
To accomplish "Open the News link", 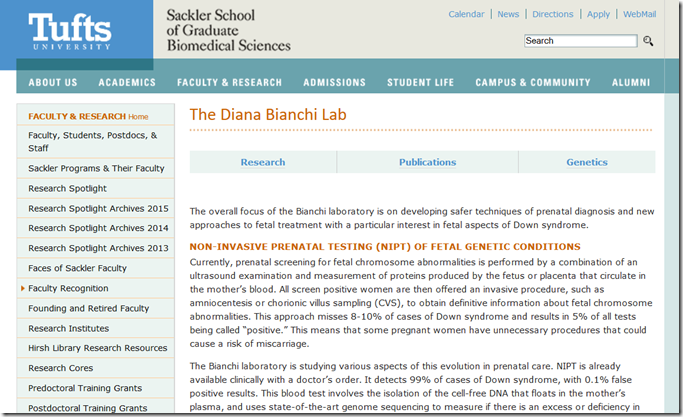I will pyautogui.click(x=508, y=14).
